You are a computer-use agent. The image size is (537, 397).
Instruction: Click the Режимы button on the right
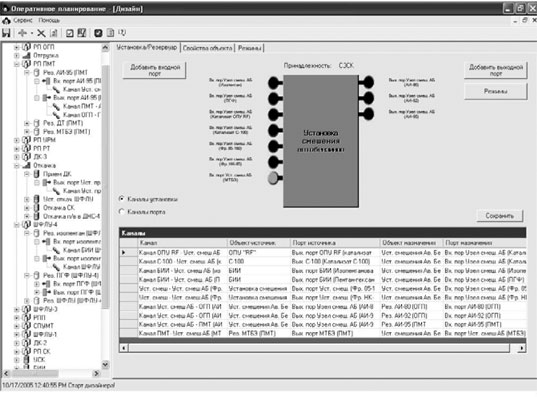(x=496, y=91)
